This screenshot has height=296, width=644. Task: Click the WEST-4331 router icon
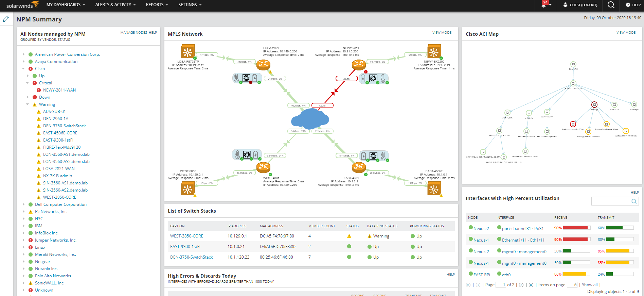(x=263, y=167)
